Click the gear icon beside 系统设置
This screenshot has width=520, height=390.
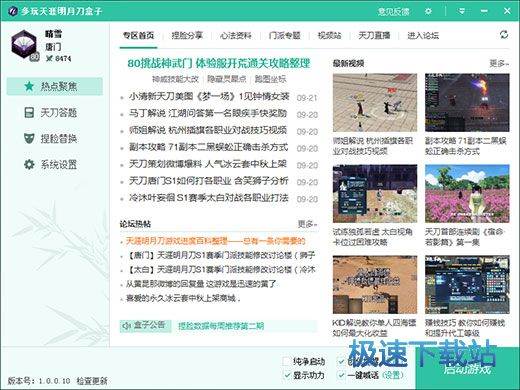click(29, 164)
